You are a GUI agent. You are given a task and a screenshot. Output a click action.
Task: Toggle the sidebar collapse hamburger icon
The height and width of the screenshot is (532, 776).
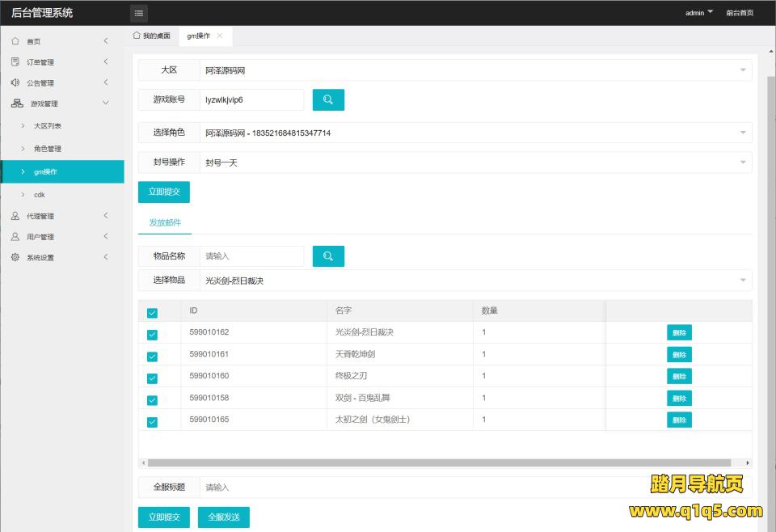point(139,13)
